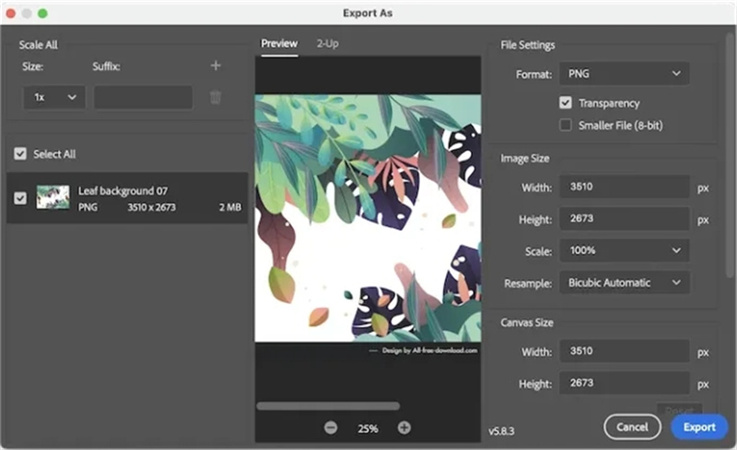Viewport: 737px width, 450px height.
Task: Click the leaf artwork preview image
Action: click(x=368, y=218)
